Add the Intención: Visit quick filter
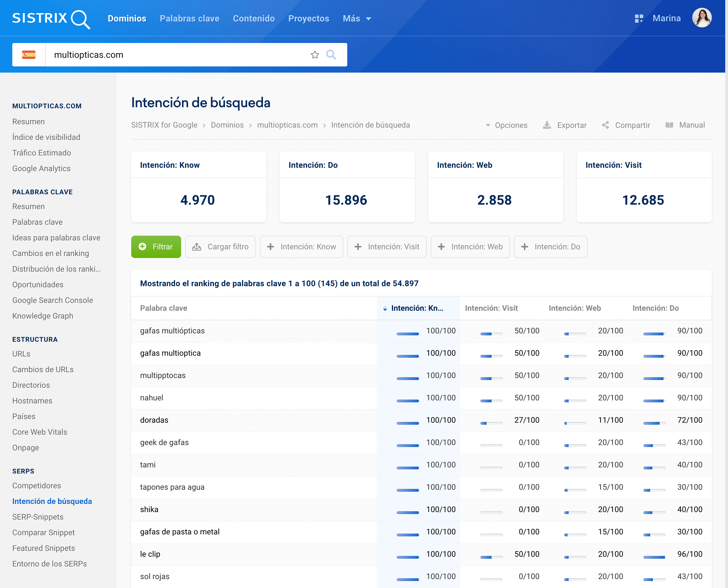The height and width of the screenshot is (588, 728). pyautogui.click(x=387, y=247)
